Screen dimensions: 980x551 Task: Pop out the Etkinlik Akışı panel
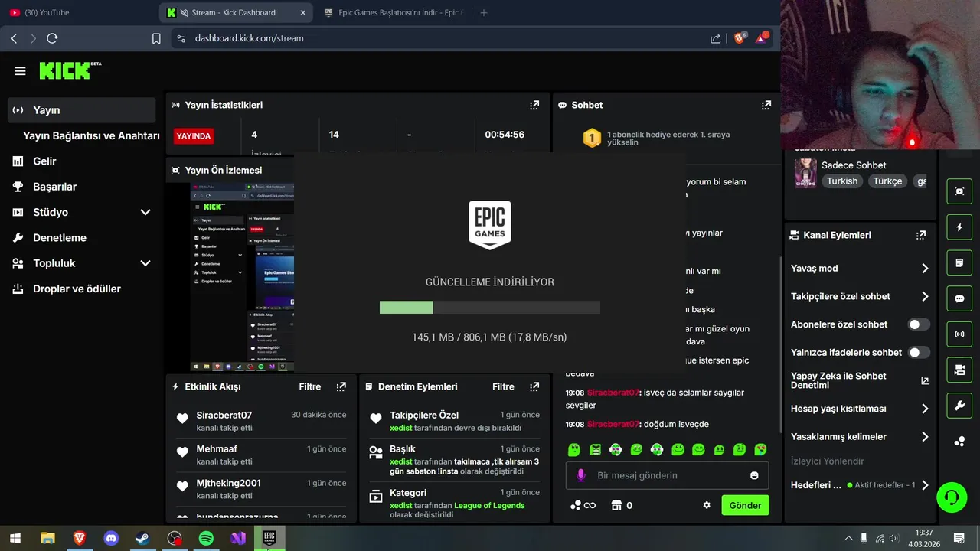[x=341, y=386]
